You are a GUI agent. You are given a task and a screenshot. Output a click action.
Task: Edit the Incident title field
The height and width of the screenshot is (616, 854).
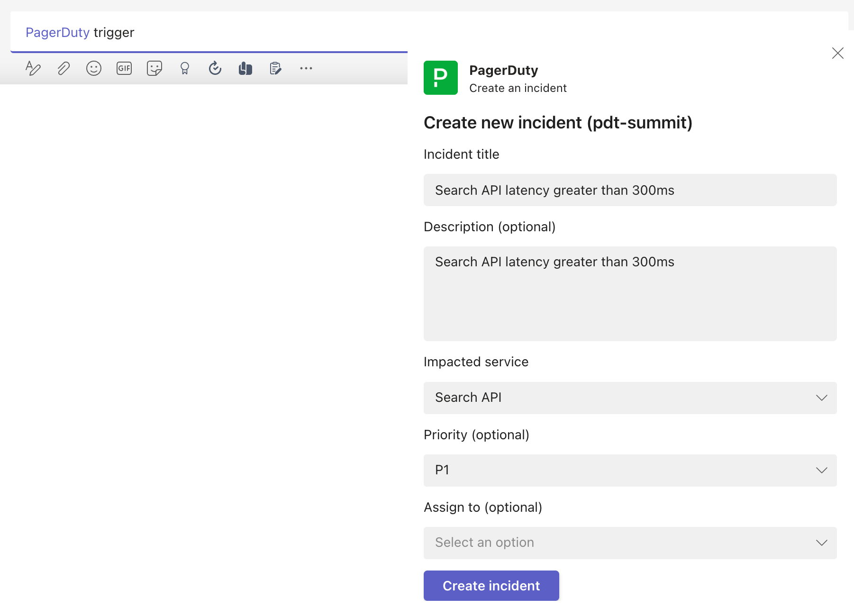630,190
